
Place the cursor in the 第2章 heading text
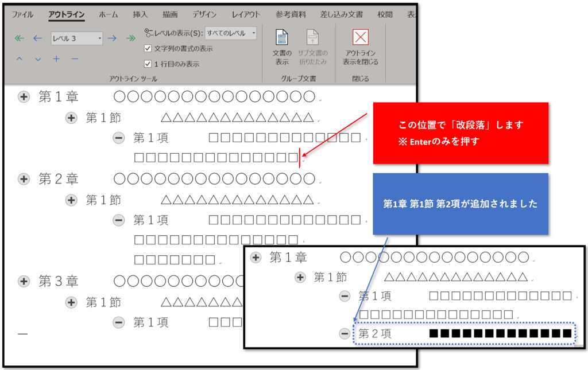pos(57,178)
